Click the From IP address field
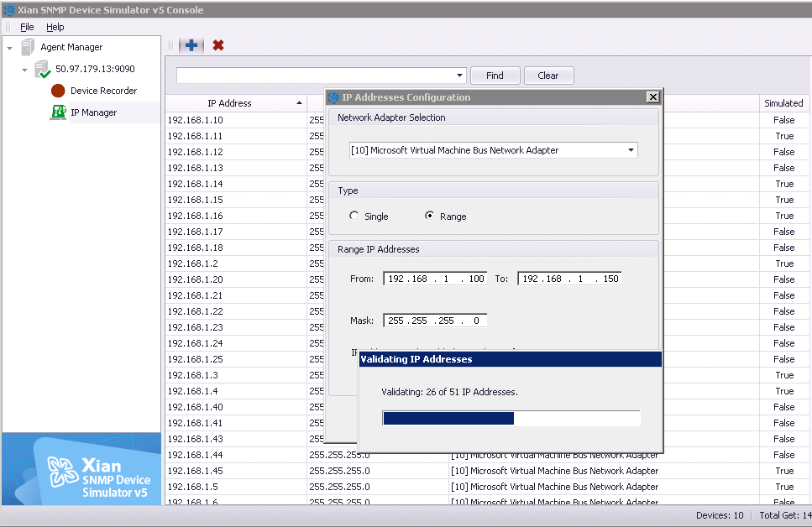The width and height of the screenshot is (812, 527). tap(435, 279)
